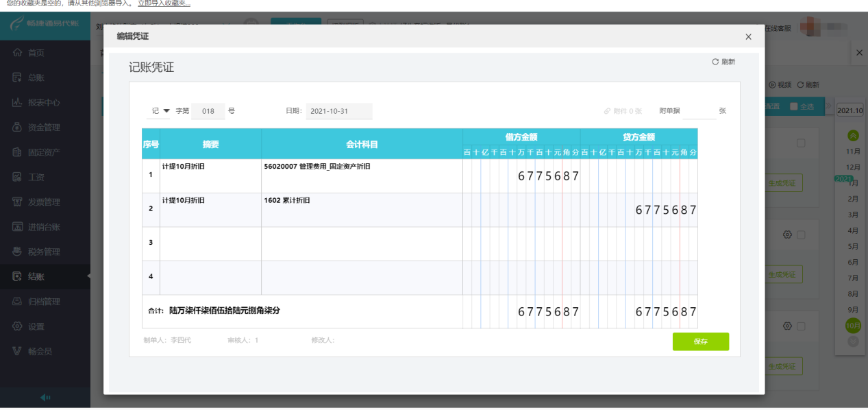Viewport: 868px width, 410px height.
Task: Select 进销台账 icon in sidebar
Action: tap(18, 227)
